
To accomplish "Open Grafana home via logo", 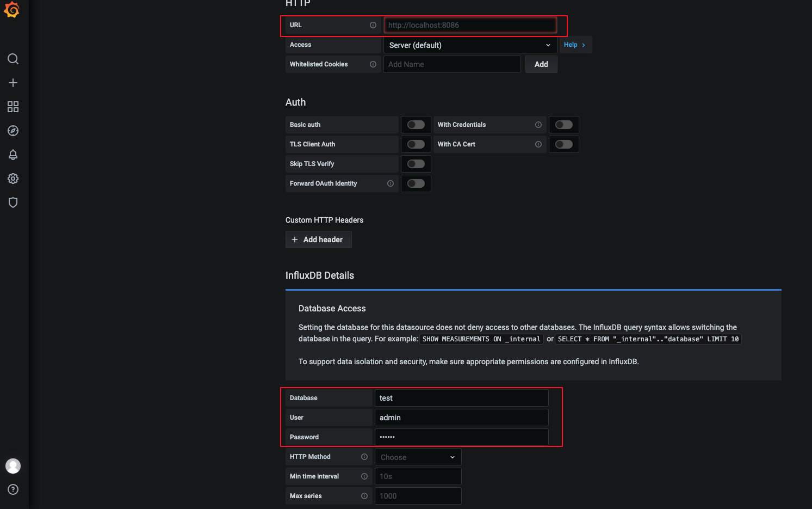I will (x=12, y=10).
